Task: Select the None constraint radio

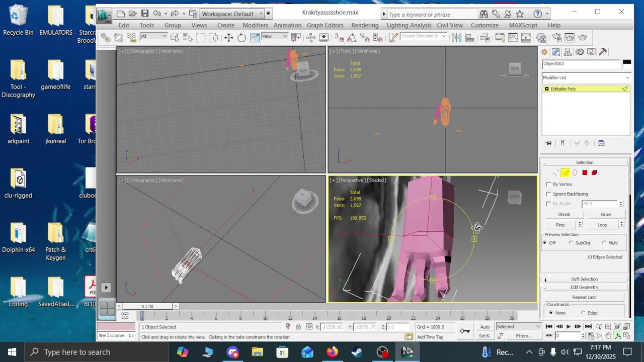Action: point(550,313)
